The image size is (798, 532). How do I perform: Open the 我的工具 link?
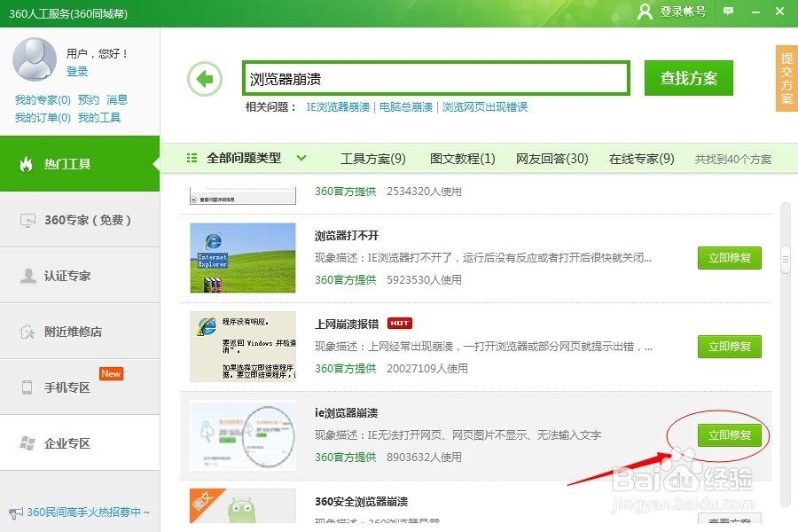pos(99,118)
